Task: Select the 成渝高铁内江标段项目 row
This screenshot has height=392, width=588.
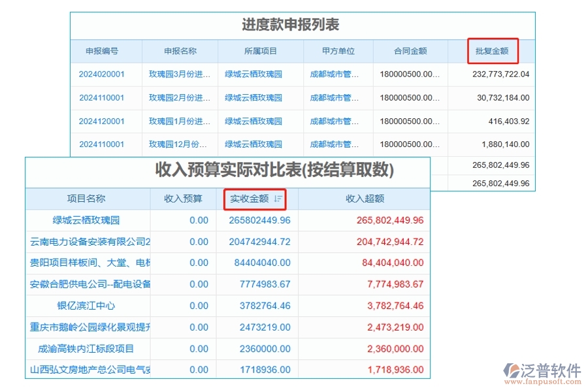Action: coord(88,349)
